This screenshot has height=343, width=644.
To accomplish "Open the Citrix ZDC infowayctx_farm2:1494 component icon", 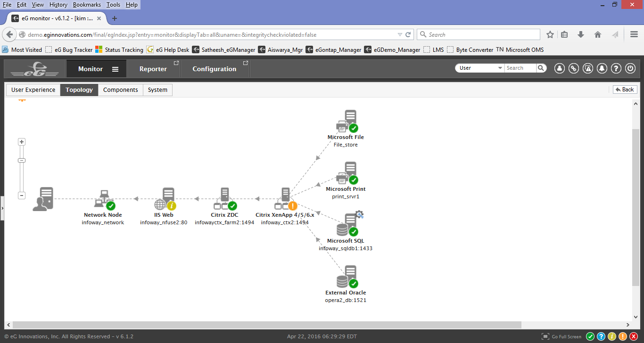I will pyautogui.click(x=225, y=199).
